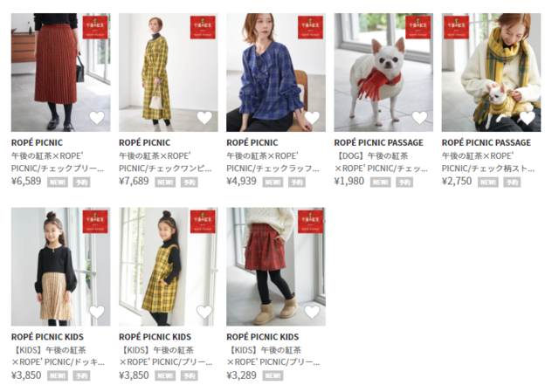Open product title of the ¥7,689 dress
Screen dimensions: 559x392
(x=165, y=162)
